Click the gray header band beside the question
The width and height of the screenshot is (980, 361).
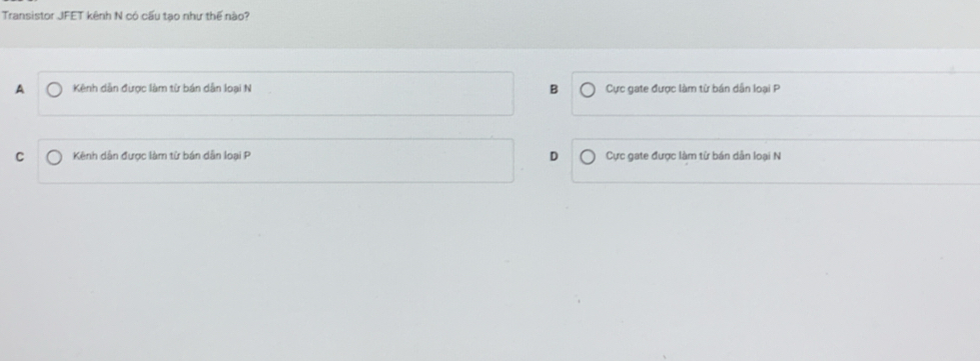point(612,24)
